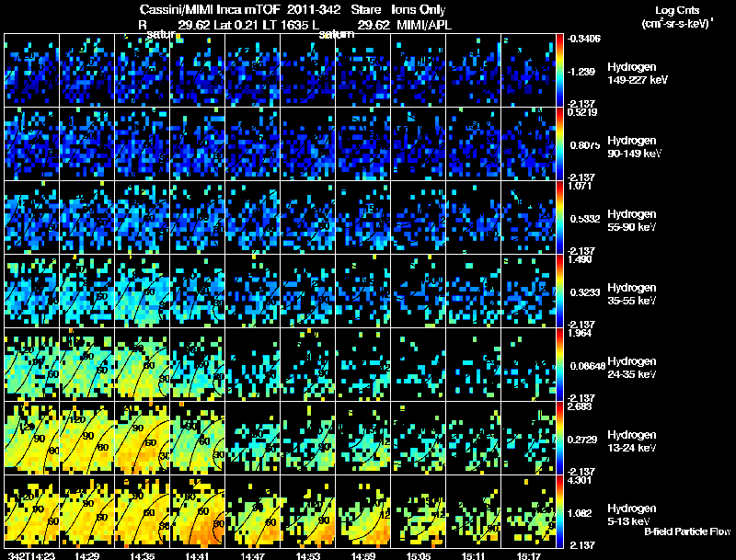Click the 0.3233 color scale value
Image resolution: width=736 pixels, height=560 pixels.
585,292
